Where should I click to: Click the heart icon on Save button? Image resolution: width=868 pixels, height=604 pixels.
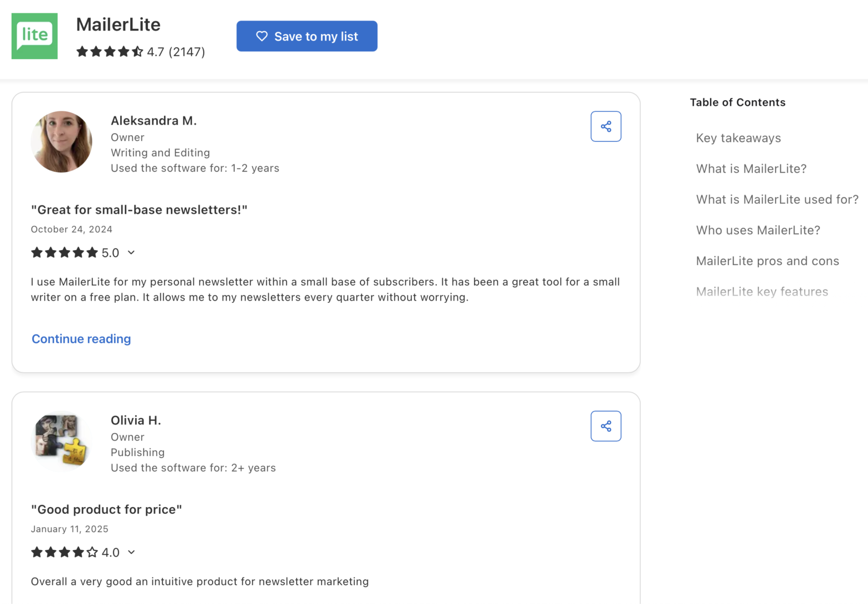pyautogui.click(x=262, y=35)
